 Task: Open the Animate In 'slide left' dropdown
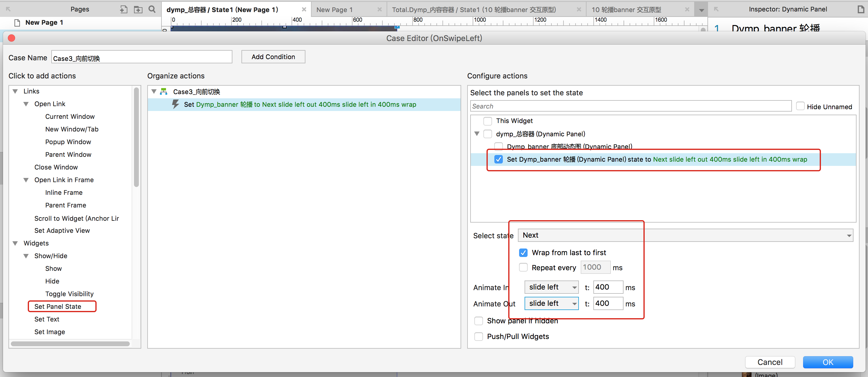(x=551, y=287)
